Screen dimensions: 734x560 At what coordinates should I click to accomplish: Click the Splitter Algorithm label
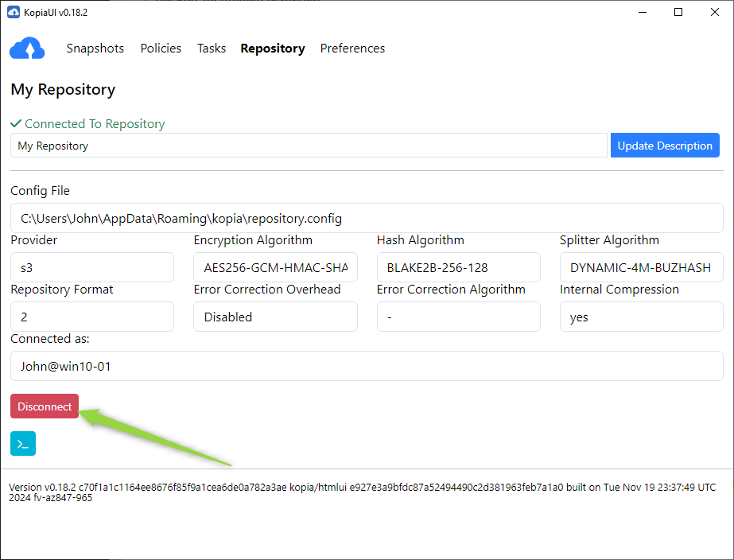tap(609, 239)
